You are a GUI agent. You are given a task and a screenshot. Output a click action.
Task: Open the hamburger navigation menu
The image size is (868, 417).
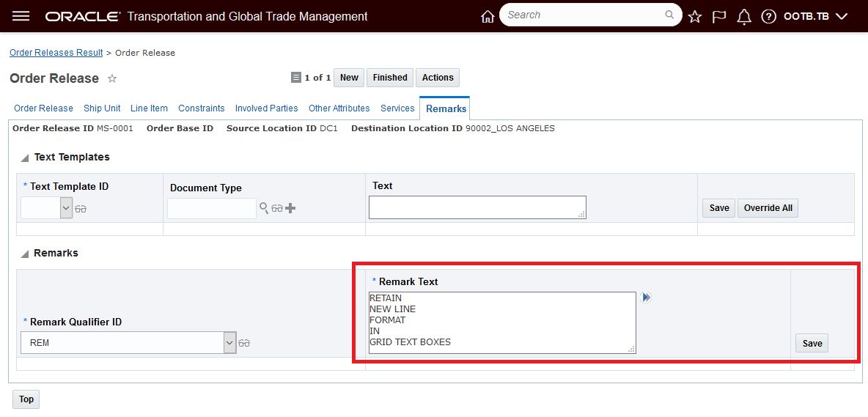click(x=21, y=16)
